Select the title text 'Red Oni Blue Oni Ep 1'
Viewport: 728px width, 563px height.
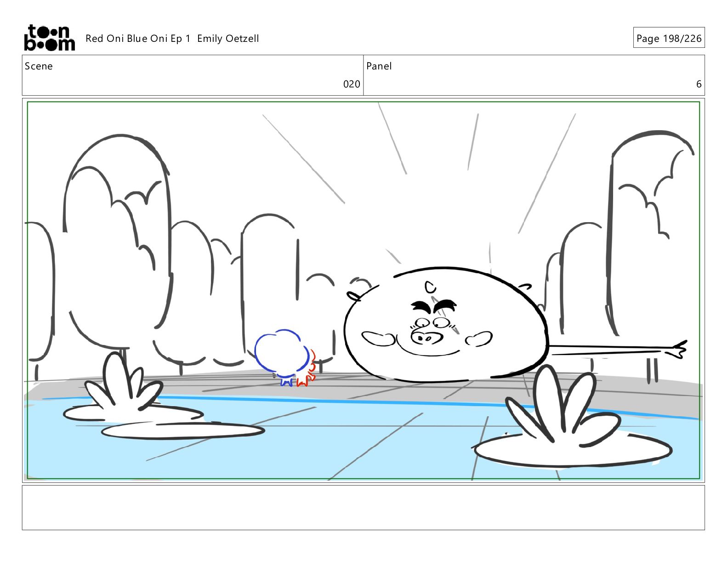pyautogui.click(x=138, y=39)
